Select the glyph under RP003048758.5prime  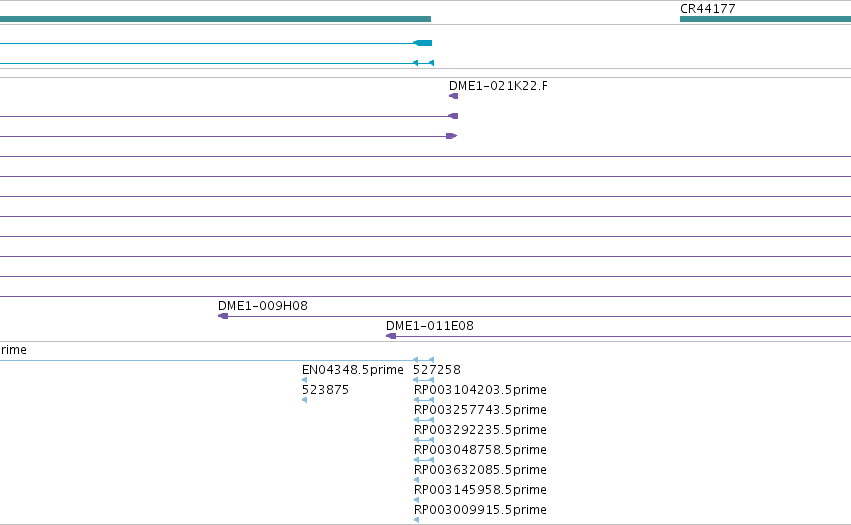point(424,460)
